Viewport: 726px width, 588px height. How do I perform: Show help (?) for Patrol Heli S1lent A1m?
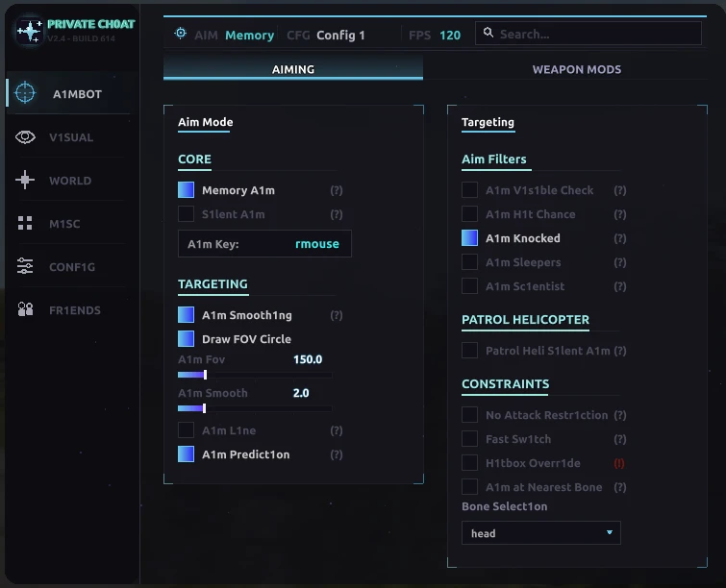(x=620, y=351)
